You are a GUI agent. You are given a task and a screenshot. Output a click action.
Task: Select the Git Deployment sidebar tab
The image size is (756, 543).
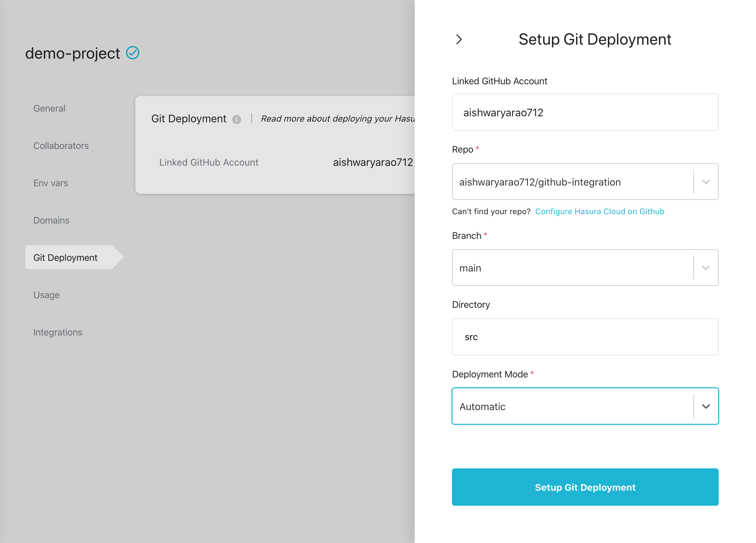(65, 257)
